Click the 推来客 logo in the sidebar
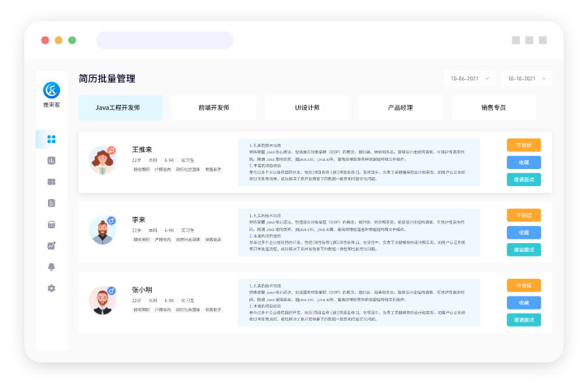 coord(51,90)
